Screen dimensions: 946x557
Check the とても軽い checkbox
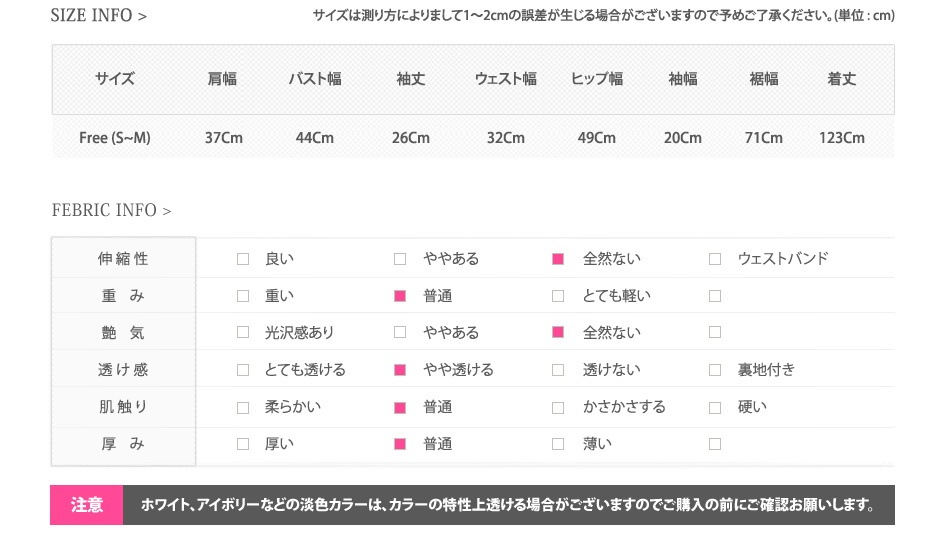(x=558, y=296)
